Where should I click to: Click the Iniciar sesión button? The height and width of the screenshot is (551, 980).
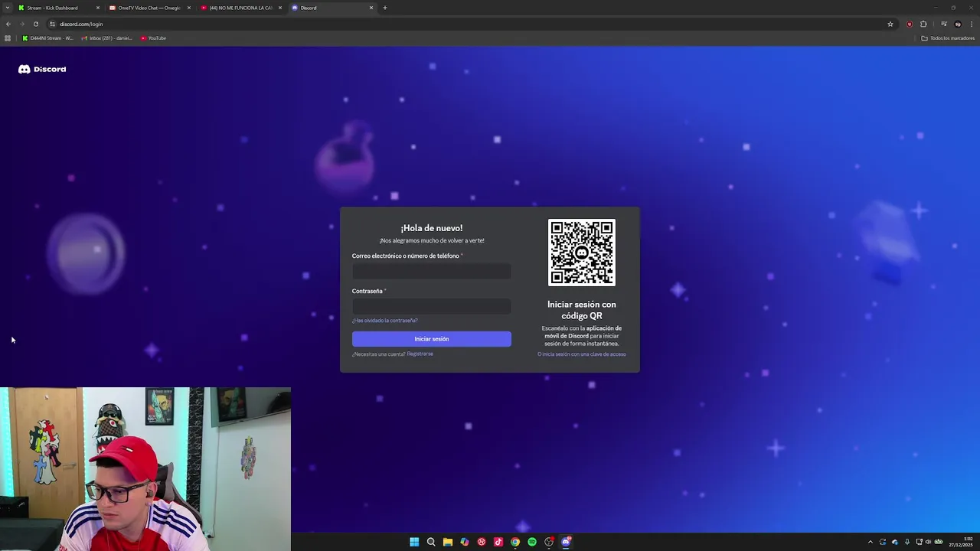point(431,339)
